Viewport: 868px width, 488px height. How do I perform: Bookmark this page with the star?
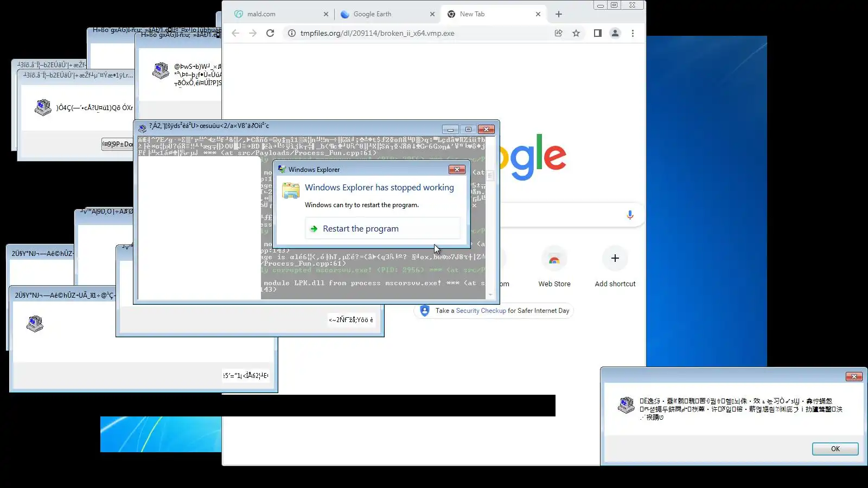coord(576,33)
